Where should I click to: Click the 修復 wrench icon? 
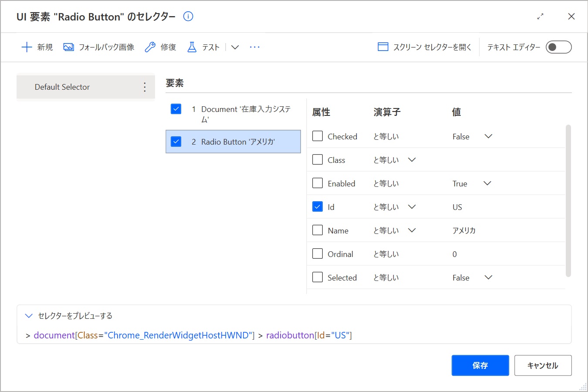(x=150, y=47)
